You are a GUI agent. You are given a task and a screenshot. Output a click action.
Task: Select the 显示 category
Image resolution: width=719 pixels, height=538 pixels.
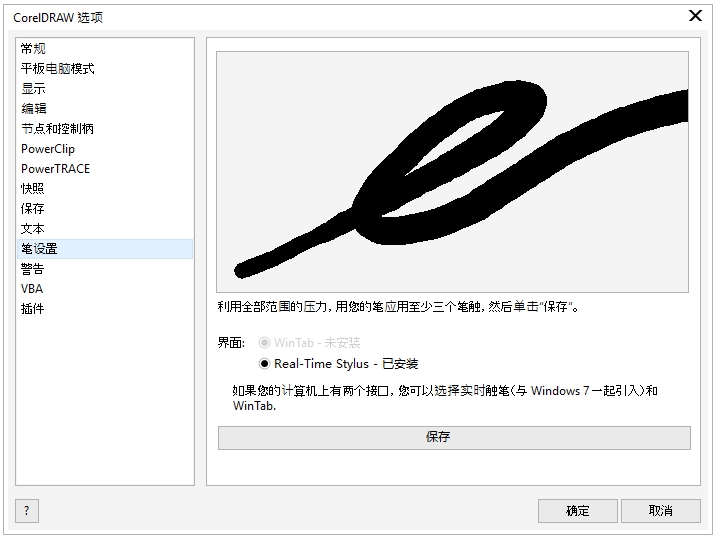(x=34, y=89)
